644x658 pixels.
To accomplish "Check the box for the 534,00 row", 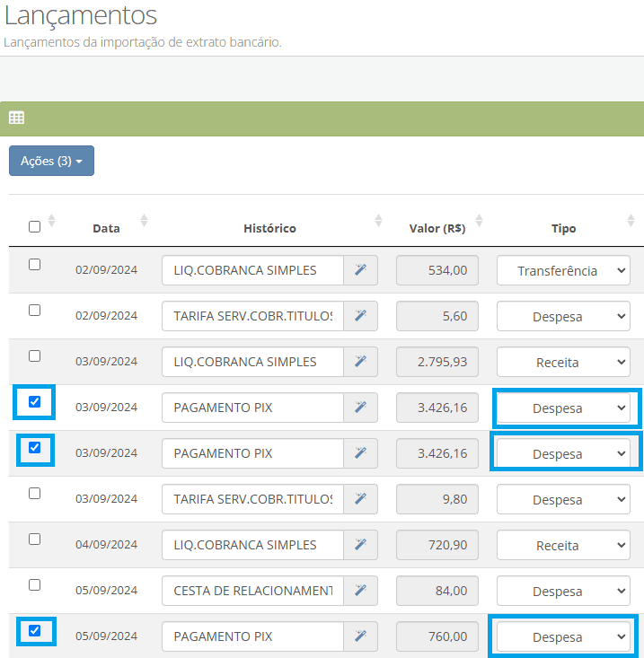I will point(35,264).
